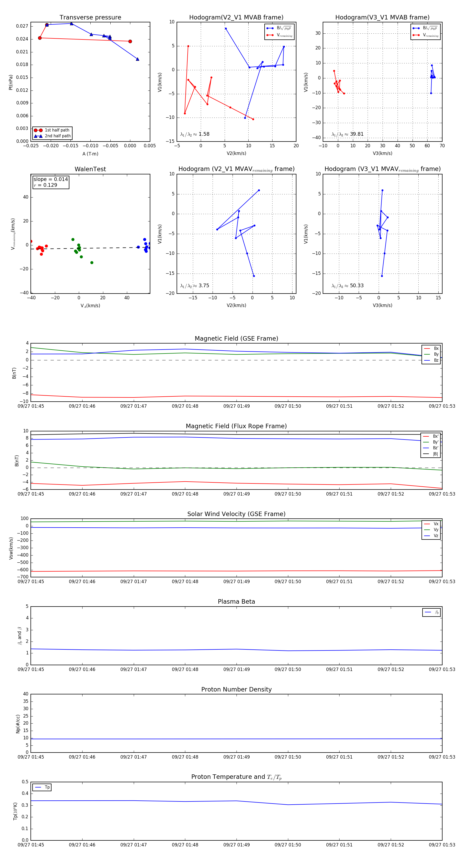Click 'Solar Wind Velocity (GSE Frame)' title

pyautogui.click(x=236, y=514)
